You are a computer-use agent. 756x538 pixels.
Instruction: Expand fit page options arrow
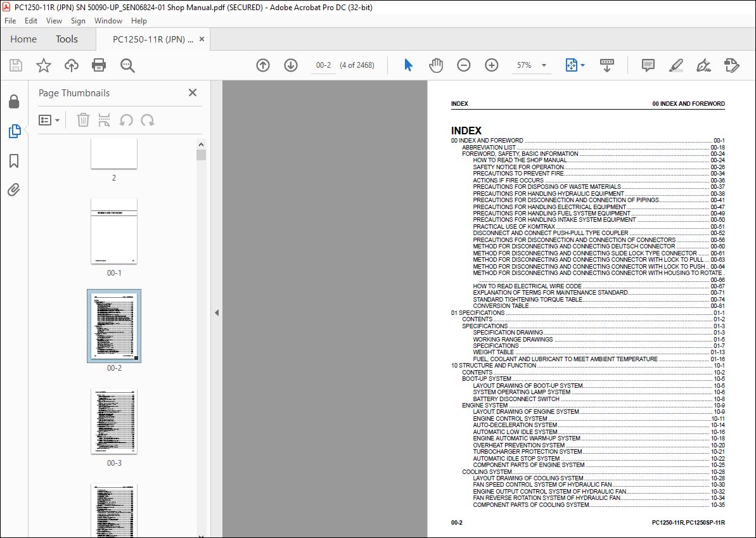click(582, 65)
